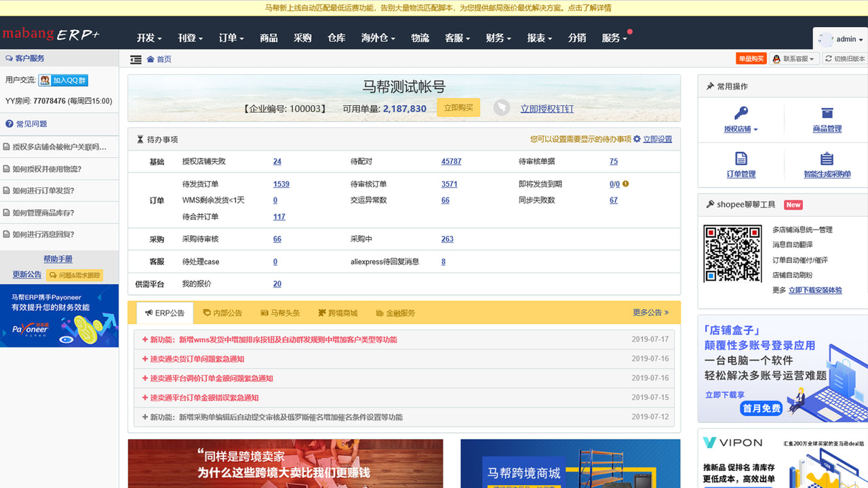Viewport: 868px width, 488px height.
Task: Open the 服务 dropdown menu
Action: [x=614, y=38]
